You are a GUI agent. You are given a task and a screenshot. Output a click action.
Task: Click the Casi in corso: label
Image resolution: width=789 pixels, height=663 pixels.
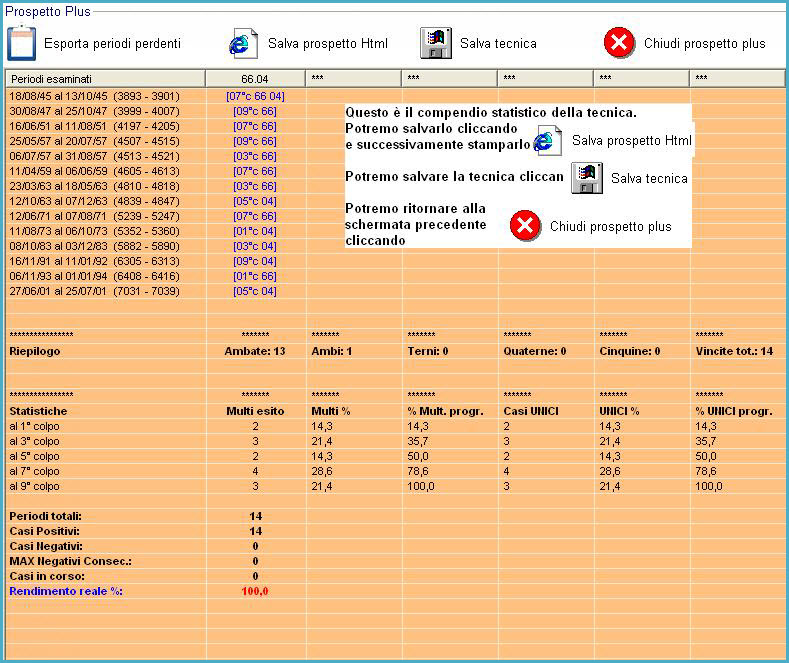pyautogui.click(x=47, y=576)
